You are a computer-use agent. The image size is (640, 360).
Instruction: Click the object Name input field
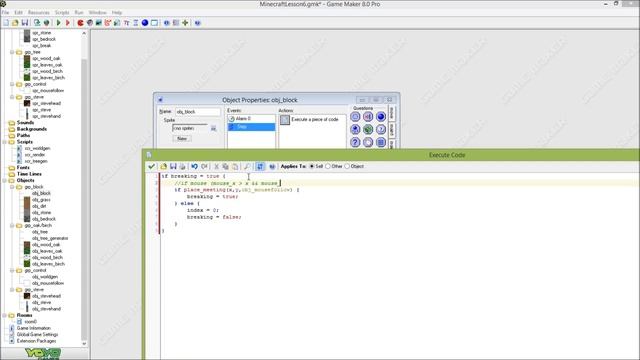click(198, 111)
